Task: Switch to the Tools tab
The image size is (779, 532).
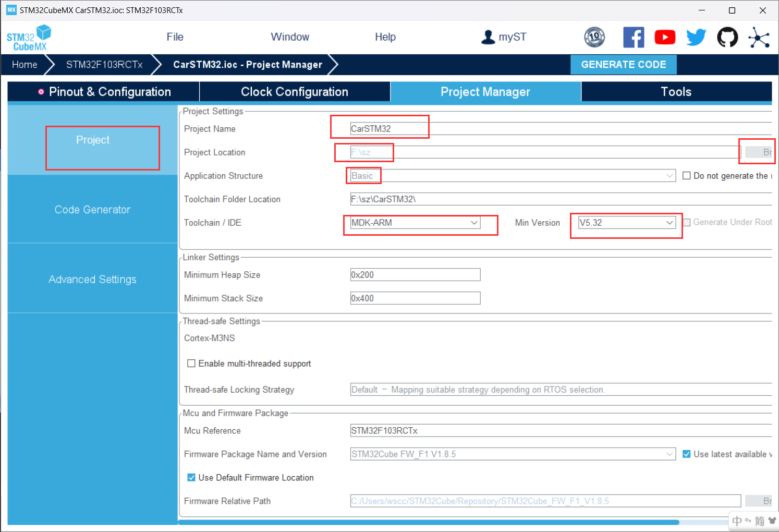Action: point(676,92)
